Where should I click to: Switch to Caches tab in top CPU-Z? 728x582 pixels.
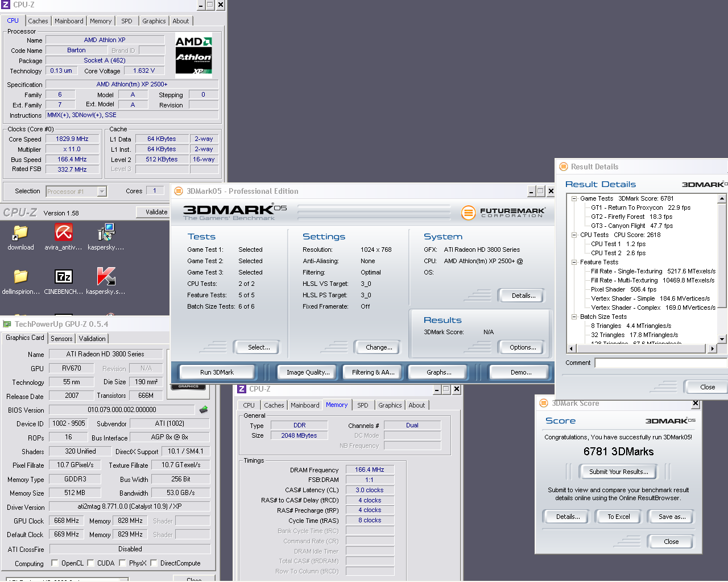[x=38, y=21]
